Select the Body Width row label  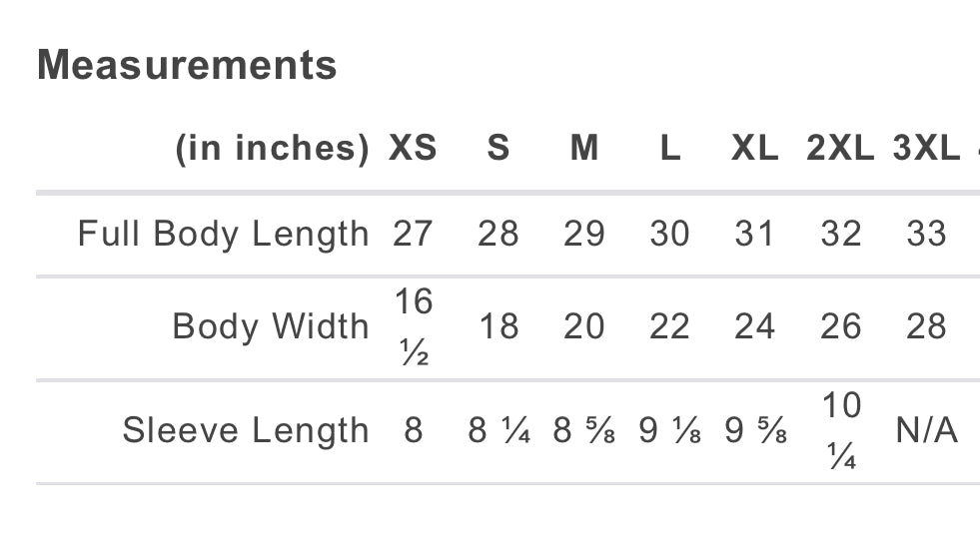click(270, 326)
